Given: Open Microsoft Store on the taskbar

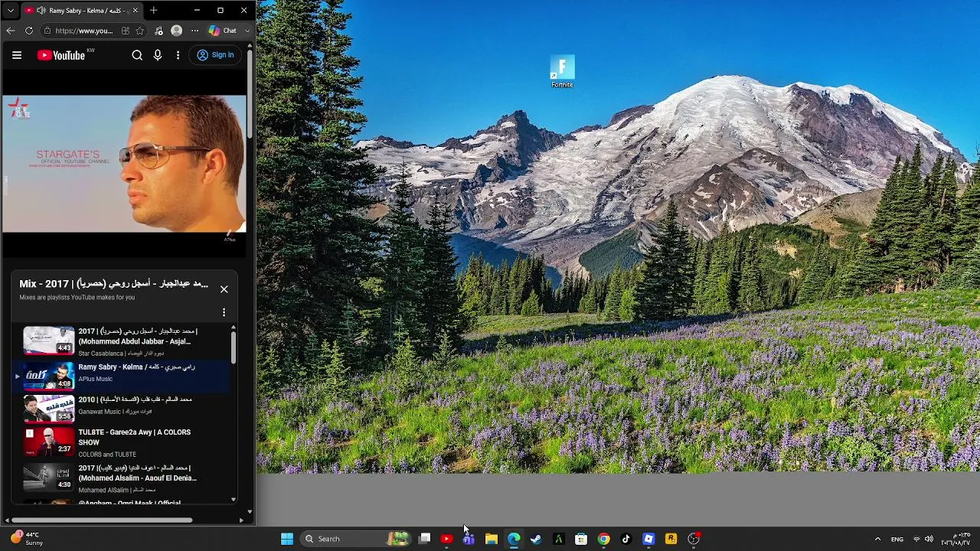Looking at the screenshot, I should [581, 539].
